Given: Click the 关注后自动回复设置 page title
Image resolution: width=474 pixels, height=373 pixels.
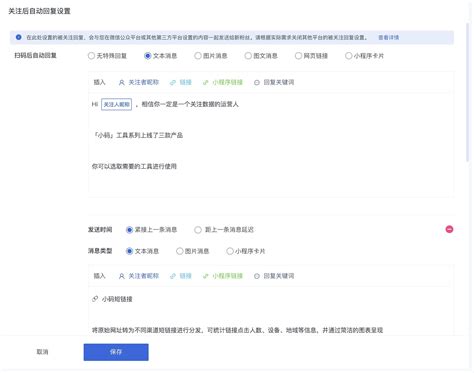Looking at the screenshot, I should click(x=39, y=11).
